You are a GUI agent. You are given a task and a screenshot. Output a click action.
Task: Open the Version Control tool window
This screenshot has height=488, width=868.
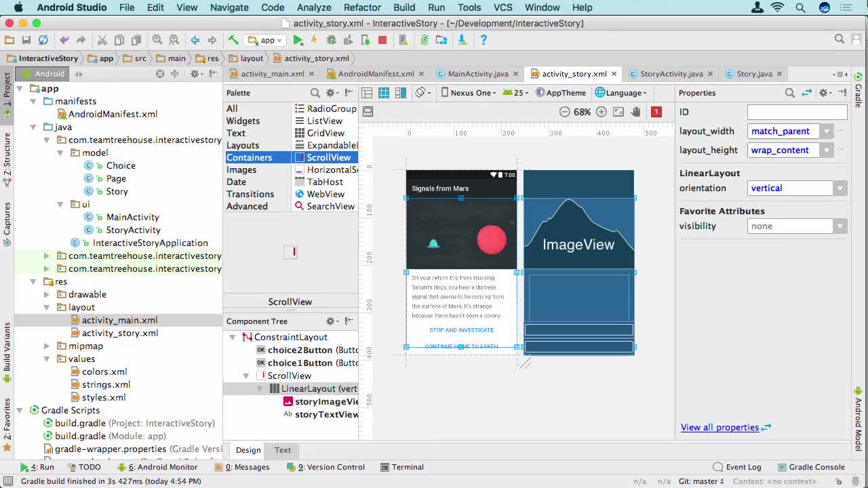[325, 467]
